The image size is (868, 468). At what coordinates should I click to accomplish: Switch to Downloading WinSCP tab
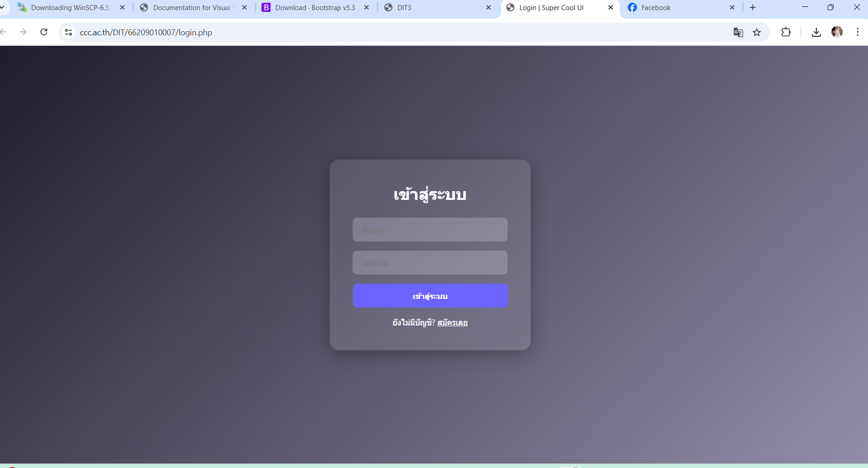(x=71, y=7)
